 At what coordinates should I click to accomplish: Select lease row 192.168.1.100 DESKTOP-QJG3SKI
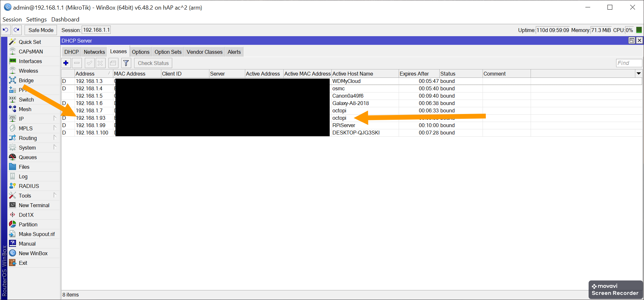352,133
